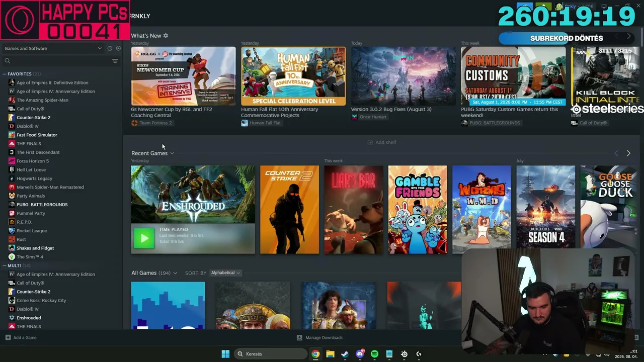
Task: Open Logitech G HUB icon in the taskbar
Action: [x=419, y=354]
